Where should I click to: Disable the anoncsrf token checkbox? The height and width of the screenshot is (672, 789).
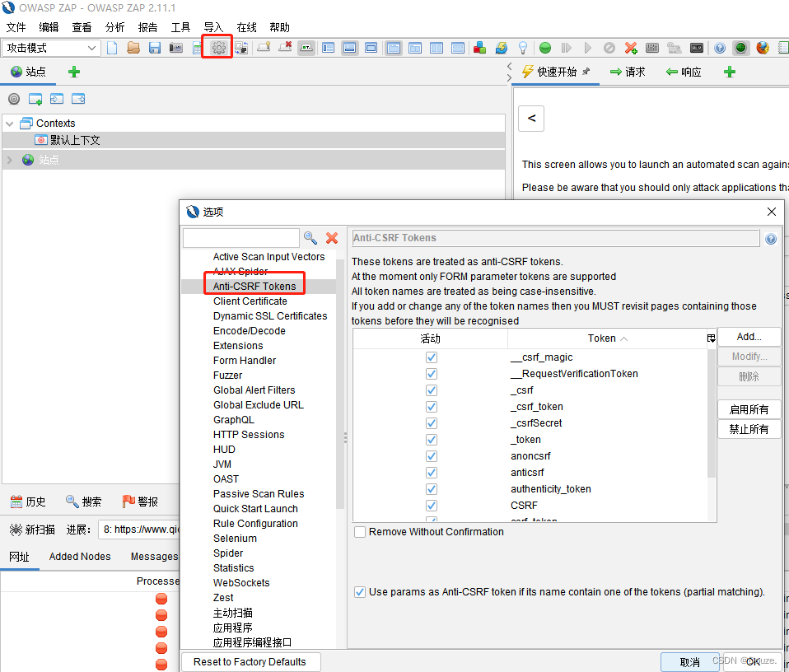[x=432, y=456]
